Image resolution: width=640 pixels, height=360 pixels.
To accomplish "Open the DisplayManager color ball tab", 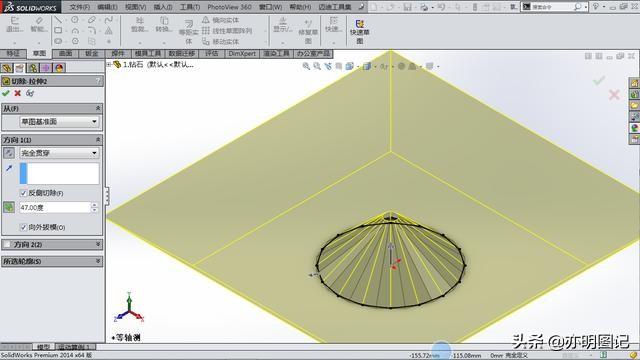I will (59, 68).
